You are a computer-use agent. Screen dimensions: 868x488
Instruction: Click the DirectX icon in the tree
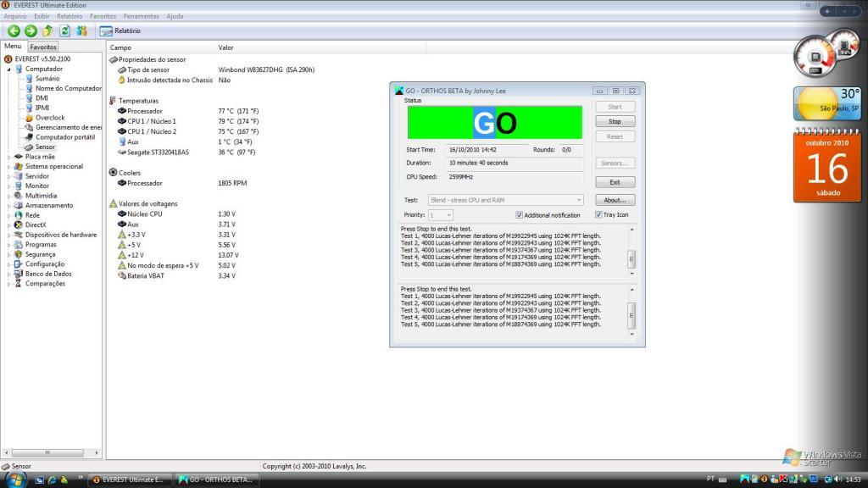tap(19, 225)
